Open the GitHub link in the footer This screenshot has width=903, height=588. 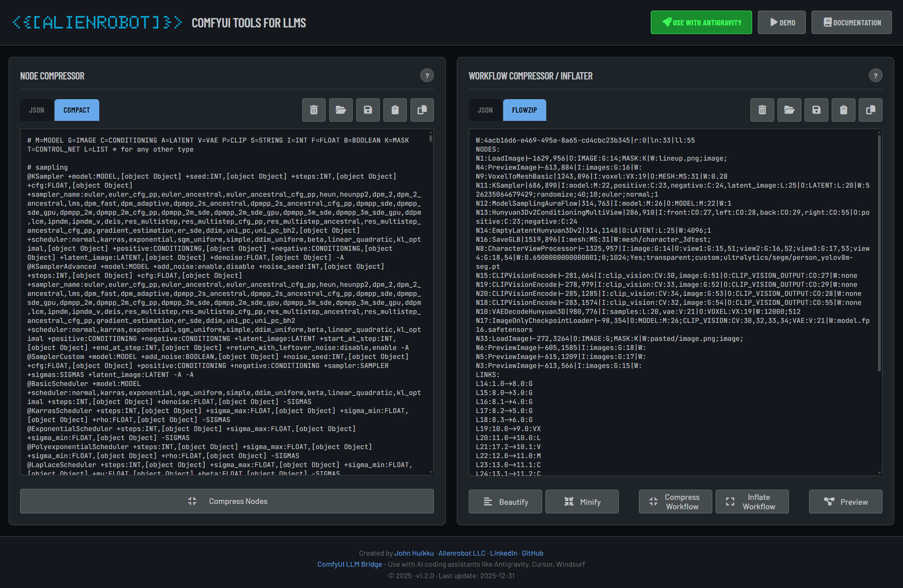pyautogui.click(x=533, y=553)
